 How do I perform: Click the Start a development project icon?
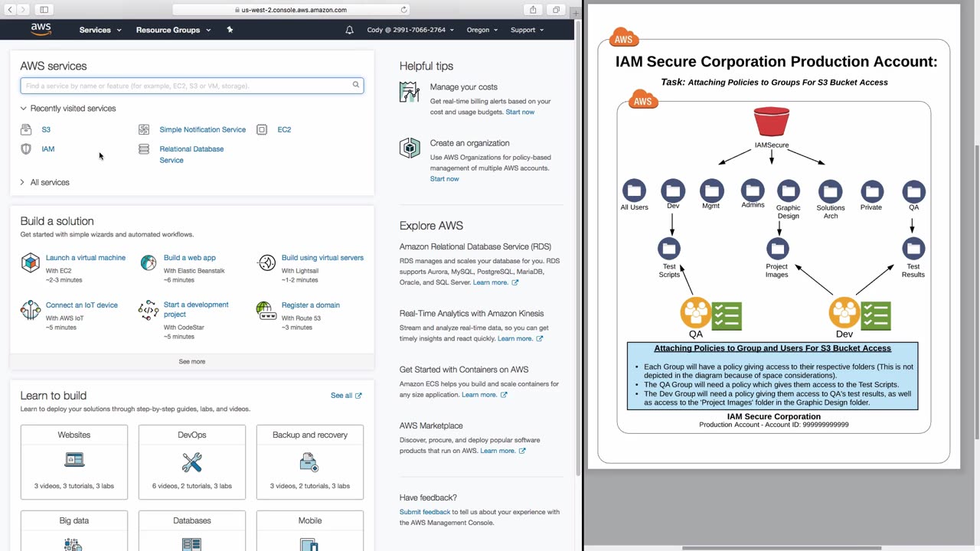pyautogui.click(x=149, y=310)
